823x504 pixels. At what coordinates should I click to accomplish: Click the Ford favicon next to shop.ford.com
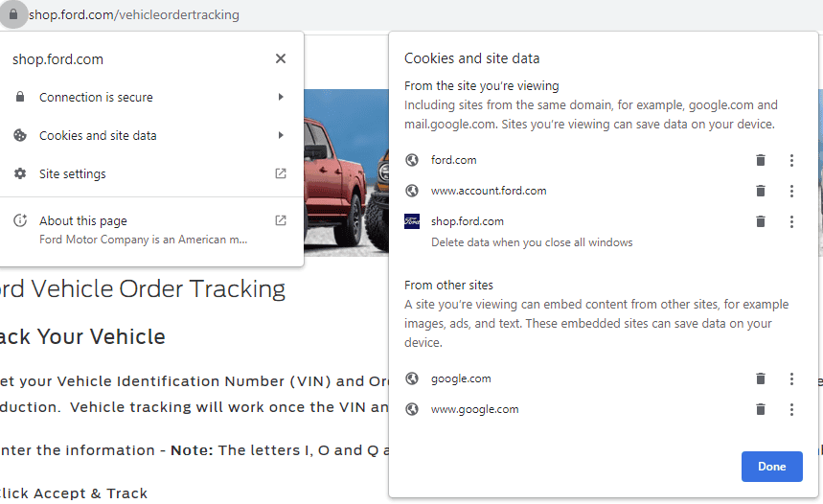pyautogui.click(x=412, y=221)
